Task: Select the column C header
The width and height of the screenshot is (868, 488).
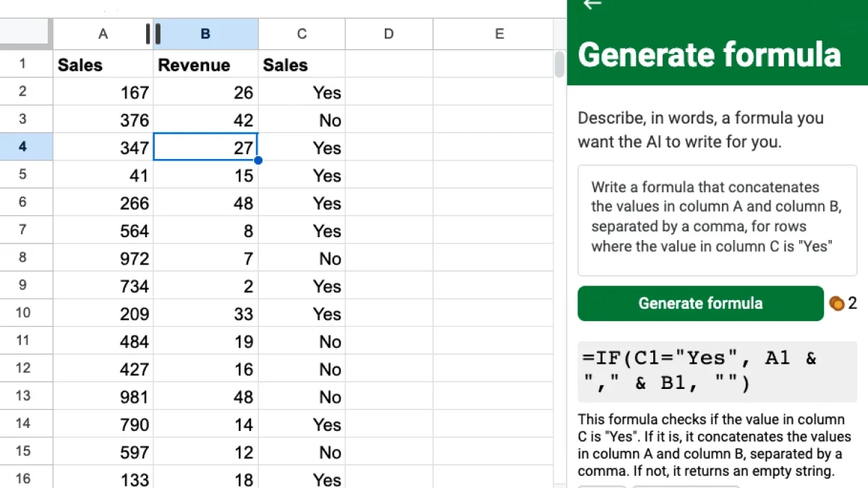Action: click(302, 34)
